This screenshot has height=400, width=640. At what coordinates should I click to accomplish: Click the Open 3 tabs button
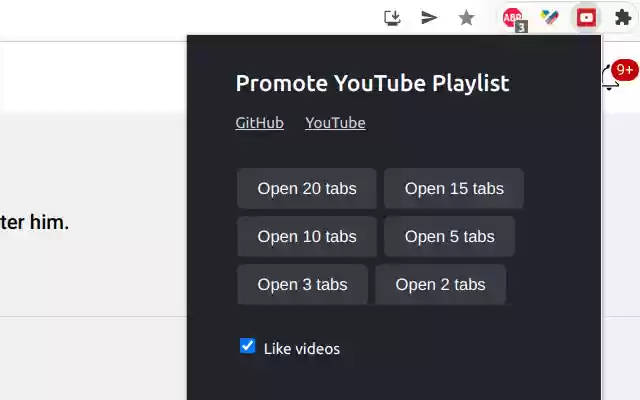302,284
